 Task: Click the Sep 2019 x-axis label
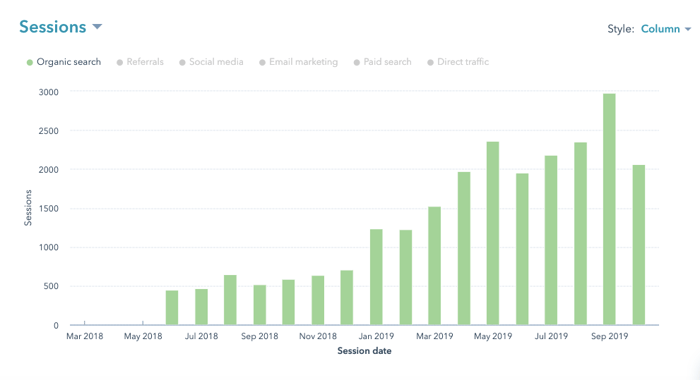[x=609, y=336]
